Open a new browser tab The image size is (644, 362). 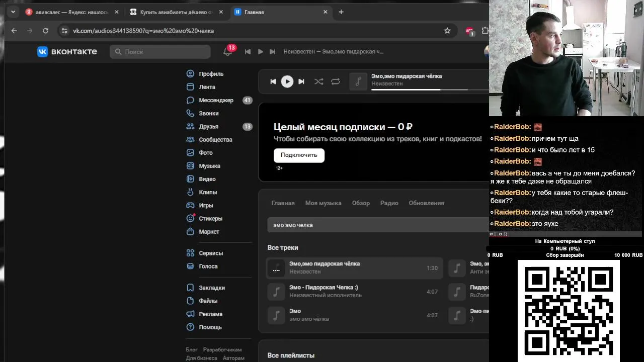341,12
